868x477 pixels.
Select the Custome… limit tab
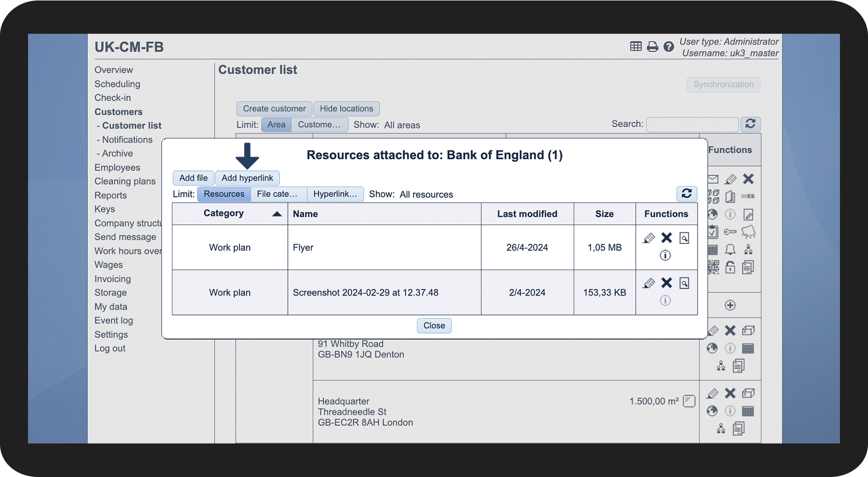pyautogui.click(x=319, y=124)
